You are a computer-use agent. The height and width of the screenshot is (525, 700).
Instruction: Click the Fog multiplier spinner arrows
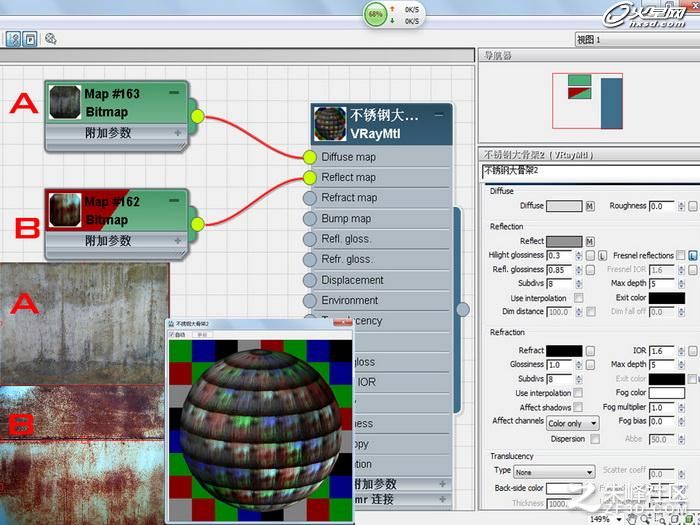coord(681,407)
